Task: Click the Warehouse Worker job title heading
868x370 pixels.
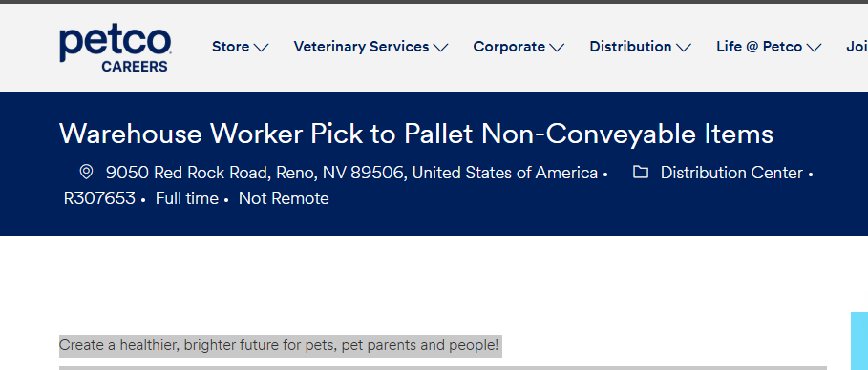Action: tap(415, 134)
